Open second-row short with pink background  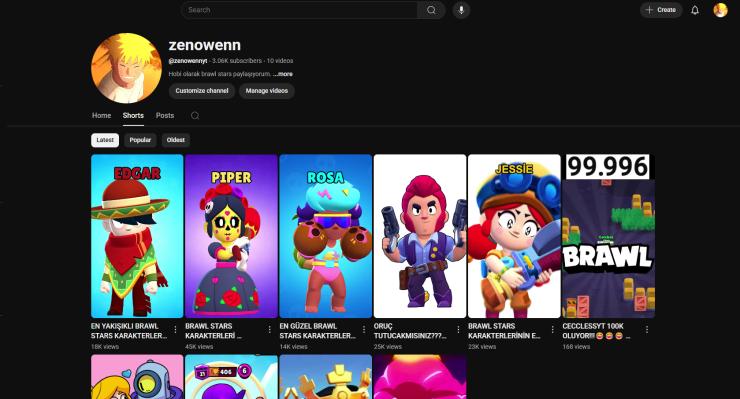420,377
